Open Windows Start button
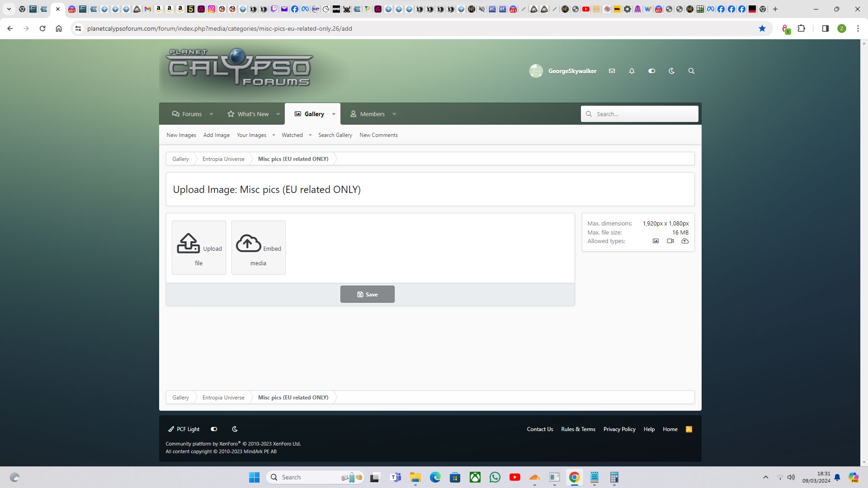The image size is (868, 488). pyautogui.click(x=255, y=477)
